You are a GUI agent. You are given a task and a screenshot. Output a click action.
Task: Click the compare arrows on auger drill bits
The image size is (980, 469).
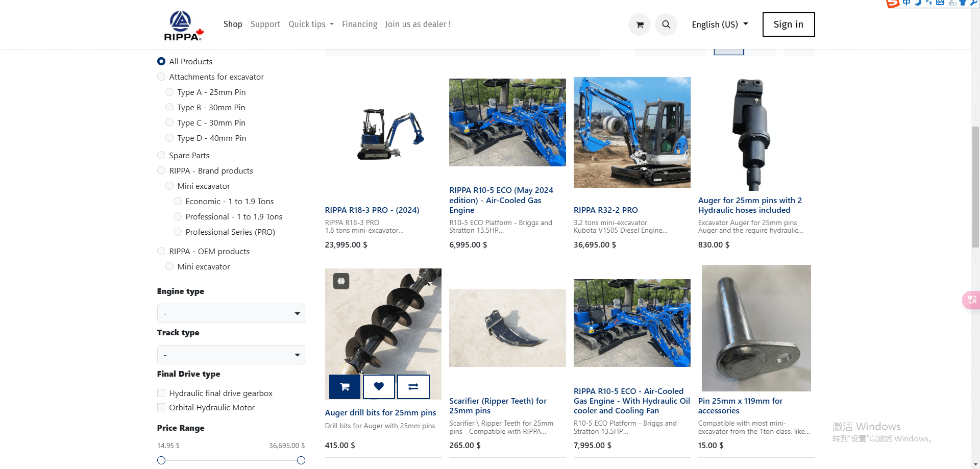tap(413, 387)
